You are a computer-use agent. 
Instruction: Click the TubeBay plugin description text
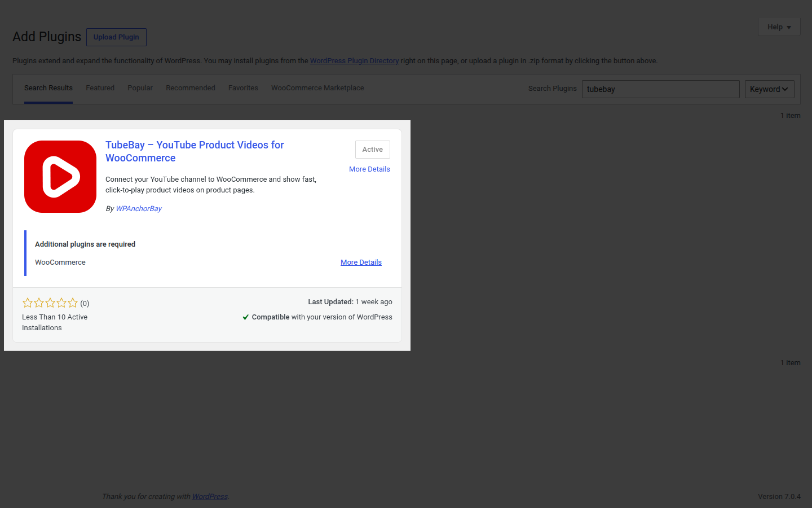[x=211, y=185]
